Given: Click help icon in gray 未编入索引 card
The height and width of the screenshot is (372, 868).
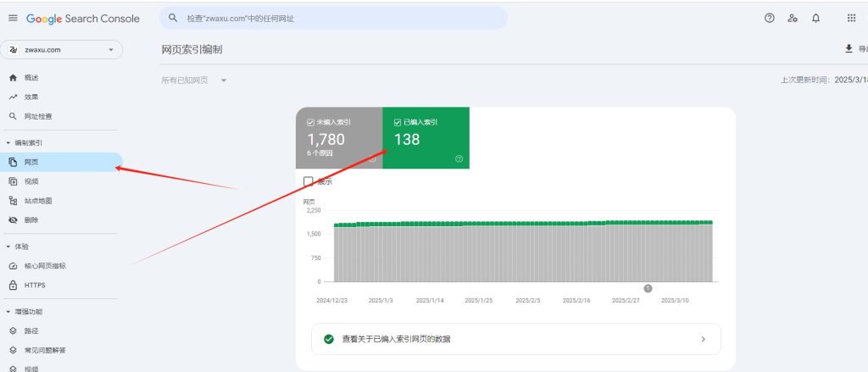Looking at the screenshot, I should coord(373,158).
